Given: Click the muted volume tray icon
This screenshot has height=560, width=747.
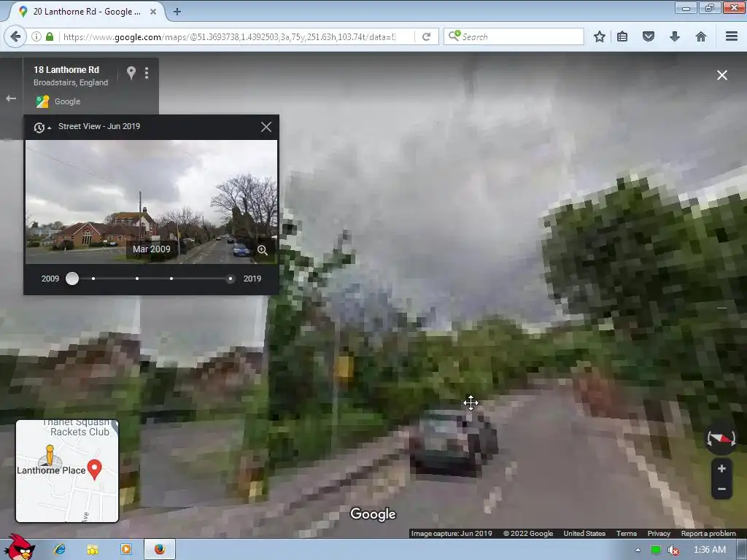Looking at the screenshot, I should tap(673, 550).
